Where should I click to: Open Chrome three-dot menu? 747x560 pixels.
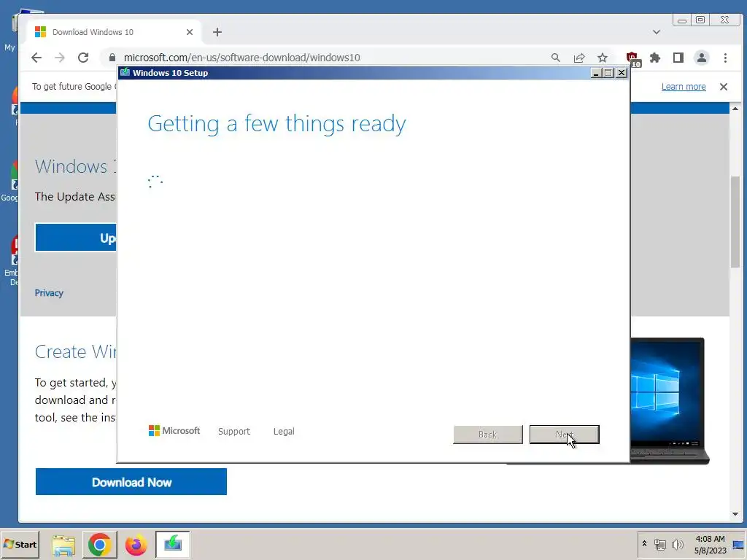(726, 58)
